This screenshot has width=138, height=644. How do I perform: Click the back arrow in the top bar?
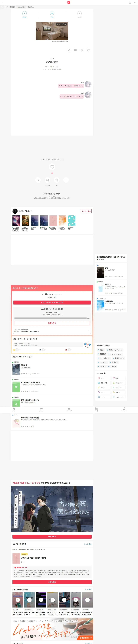tap(2, 2)
